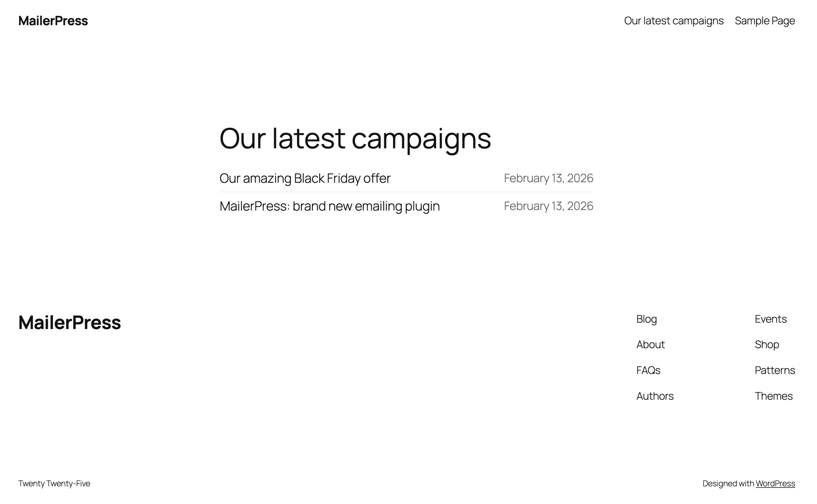Viewport: 817px width, 504px height.
Task: Open the Sample Page menu item
Action: click(x=764, y=21)
